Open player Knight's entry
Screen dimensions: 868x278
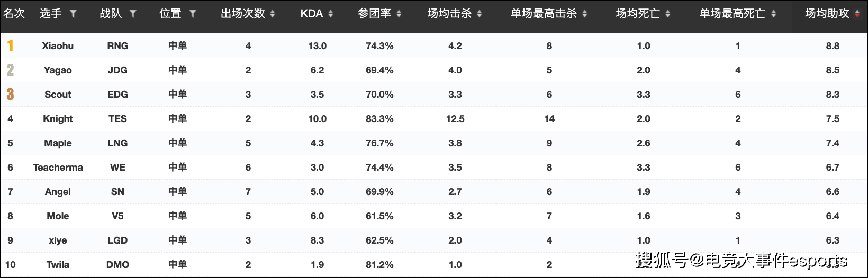(x=58, y=119)
